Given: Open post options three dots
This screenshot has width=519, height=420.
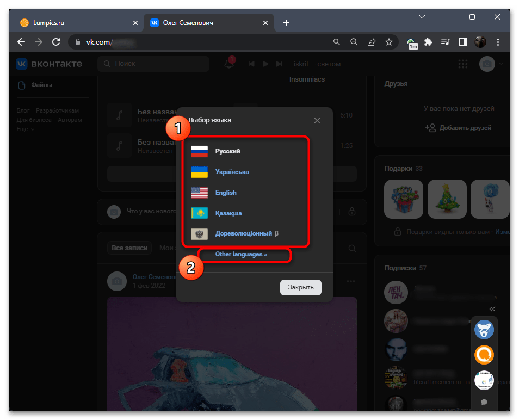Looking at the screenshot, I should click(351, 281).
